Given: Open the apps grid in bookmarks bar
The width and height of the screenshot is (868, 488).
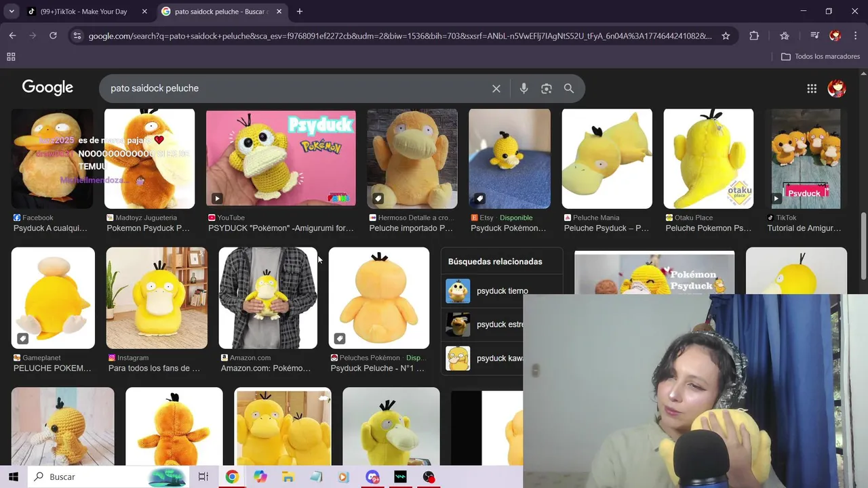Looking at the screenshot, I should click(11, 56).
